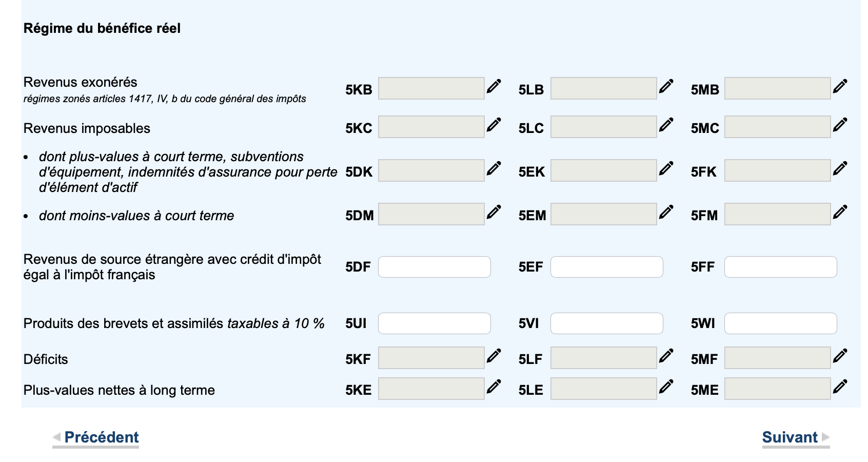Viewport: 868px width, 462px height.
Task: Click the pencil icon next to 5ME
Action: pos(840,387)
